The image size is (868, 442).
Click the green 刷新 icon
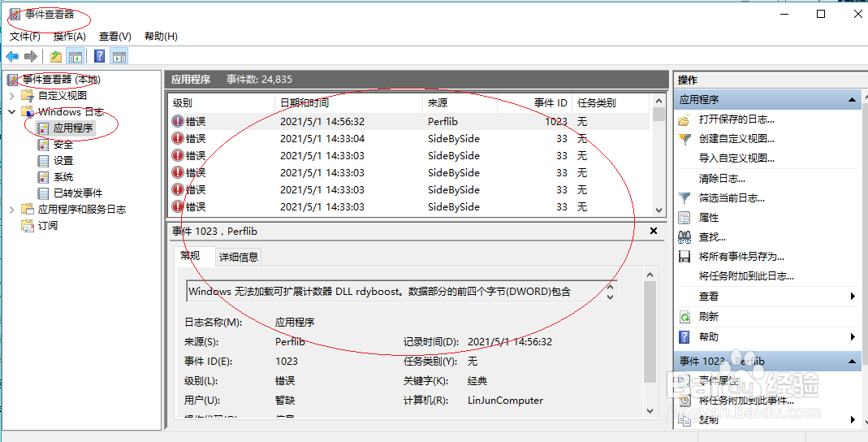click(x=684, y=317)
